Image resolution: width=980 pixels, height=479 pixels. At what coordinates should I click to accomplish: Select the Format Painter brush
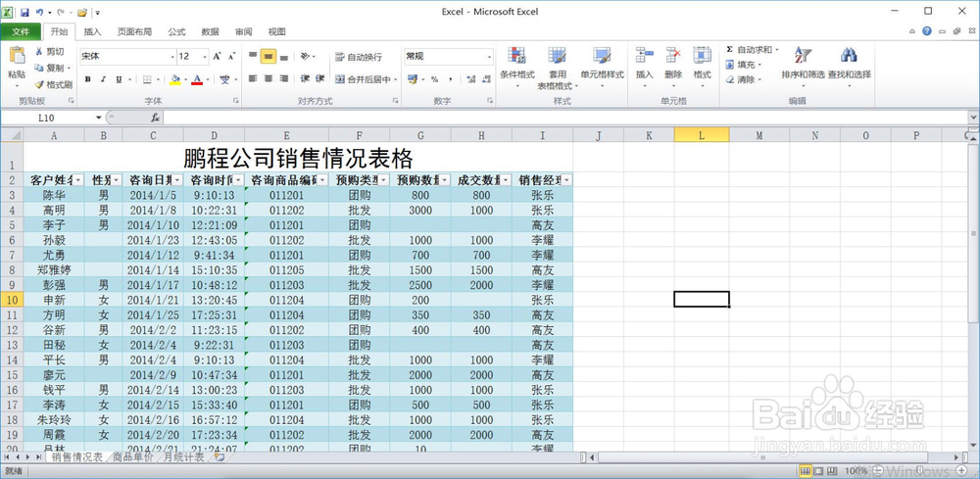coord(39,83)
